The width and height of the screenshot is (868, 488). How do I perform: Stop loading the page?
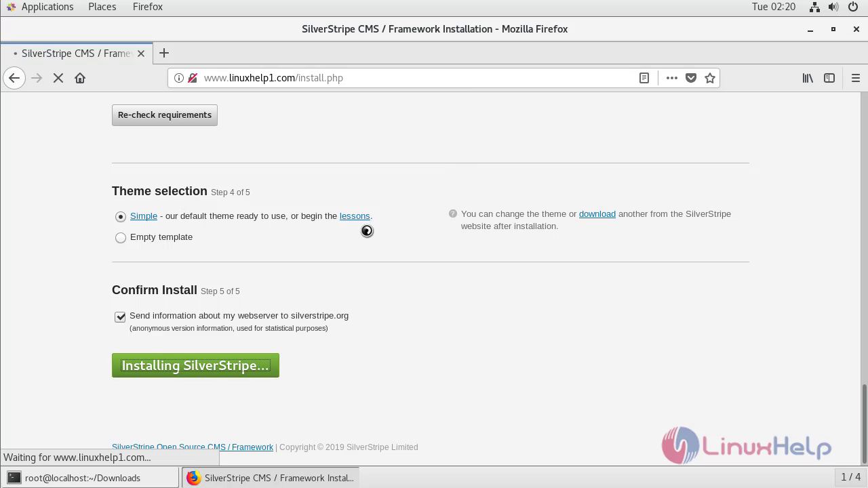tap(58, 78)
